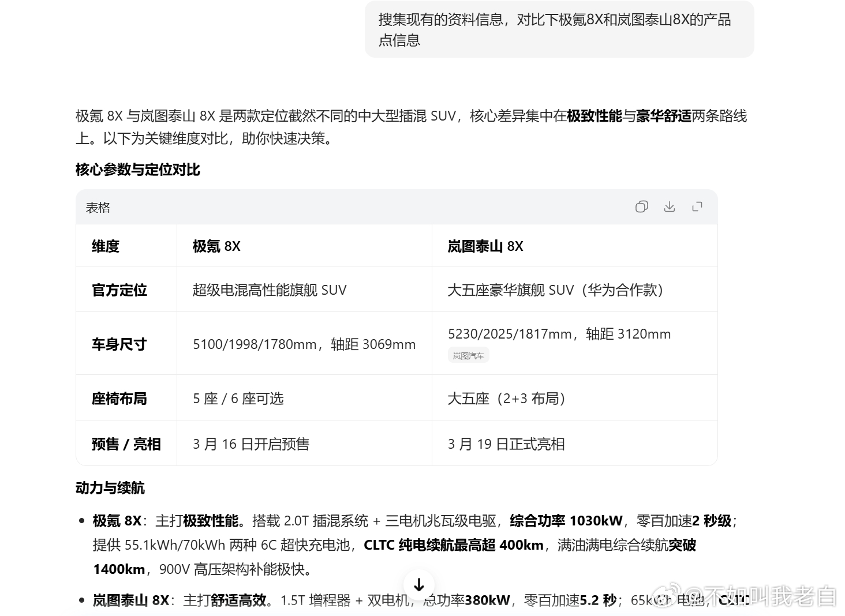Image resolution: width=845 pixels, height=616 pixels.
Task: Select the 表格 table header label
Action: 98,207
